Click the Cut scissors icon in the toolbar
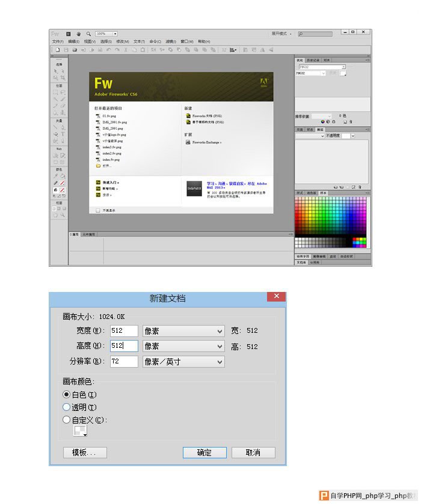Image resolution: width=421 pixels, height=504 pixels. [x=126, y=50]
